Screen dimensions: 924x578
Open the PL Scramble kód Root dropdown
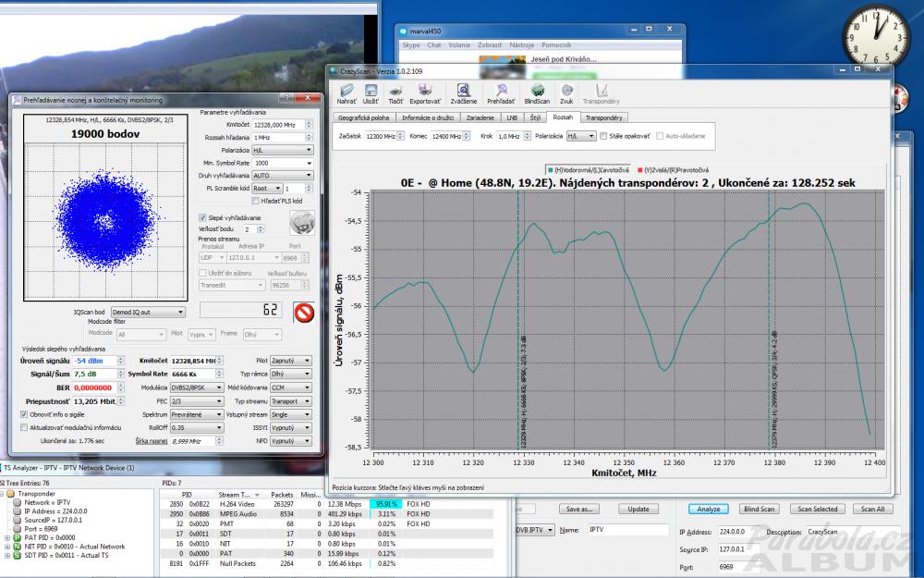[x=267, y=189]
